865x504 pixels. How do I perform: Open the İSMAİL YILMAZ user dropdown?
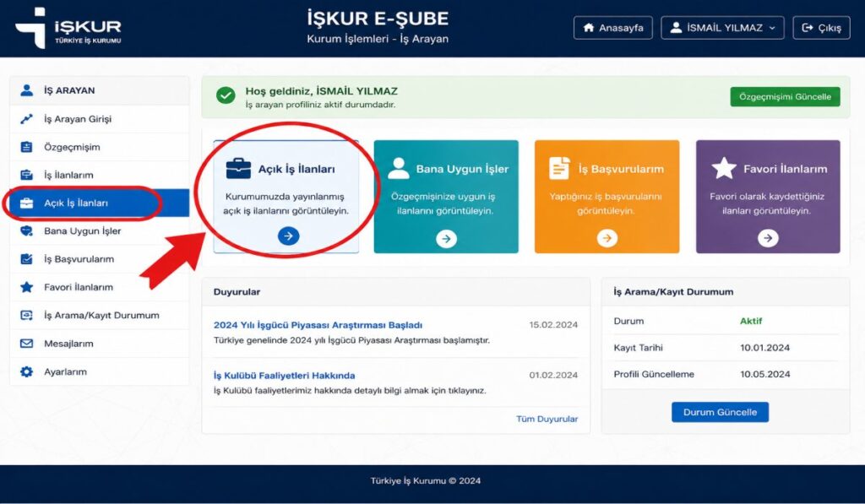(722, 28)
